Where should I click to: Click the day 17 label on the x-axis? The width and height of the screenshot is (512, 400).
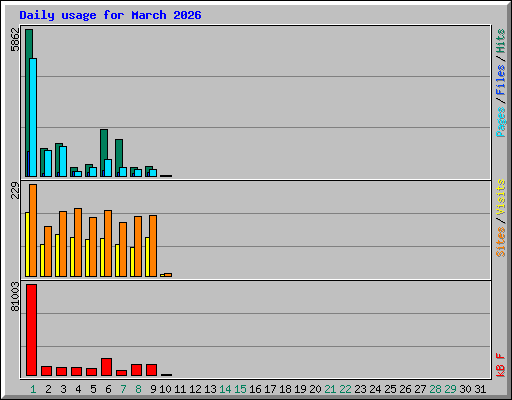(270, 389)
